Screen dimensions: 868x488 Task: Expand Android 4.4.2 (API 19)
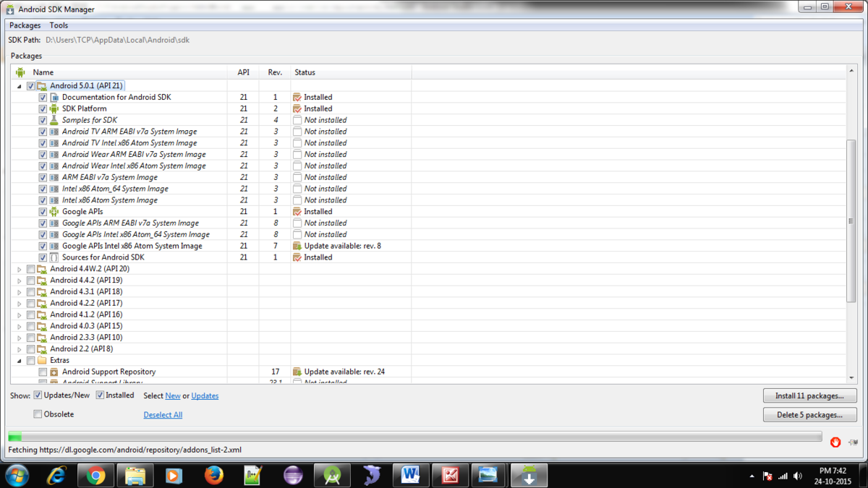pos(20,281)
